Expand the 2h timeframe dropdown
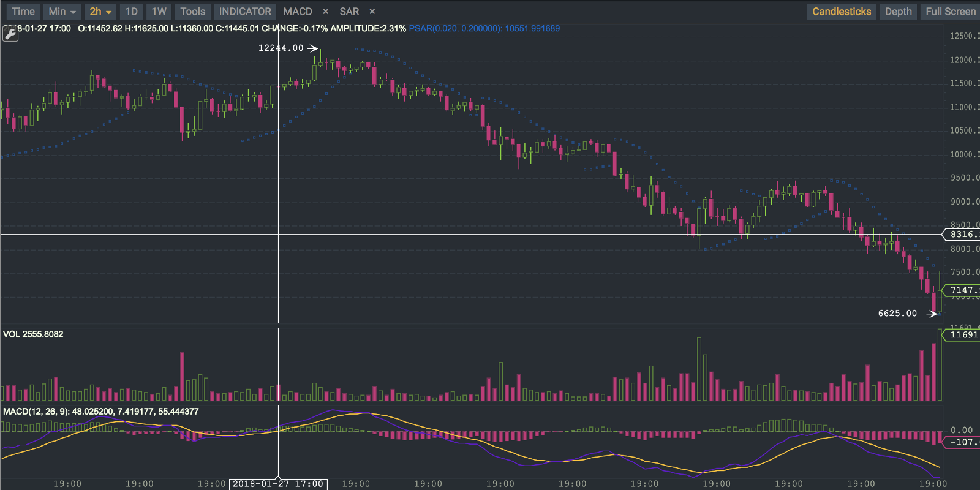This screenshot has height=490, width=980. (100, 12)
